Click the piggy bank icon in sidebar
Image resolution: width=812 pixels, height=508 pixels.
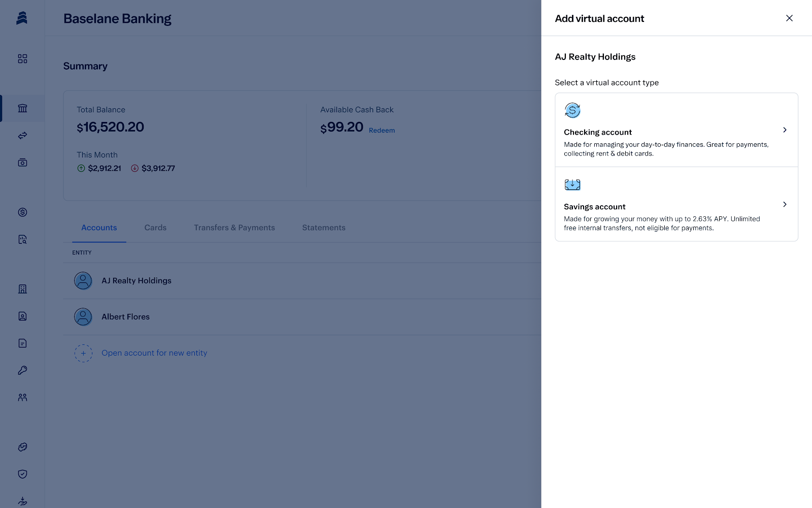click(22, 447)
